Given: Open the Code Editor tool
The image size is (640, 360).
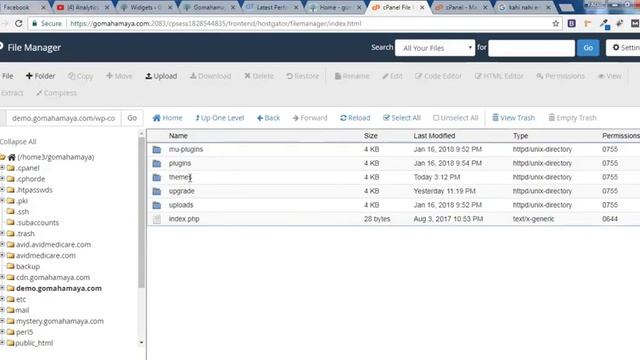Looking at the screenshot, I should (438, 76).
